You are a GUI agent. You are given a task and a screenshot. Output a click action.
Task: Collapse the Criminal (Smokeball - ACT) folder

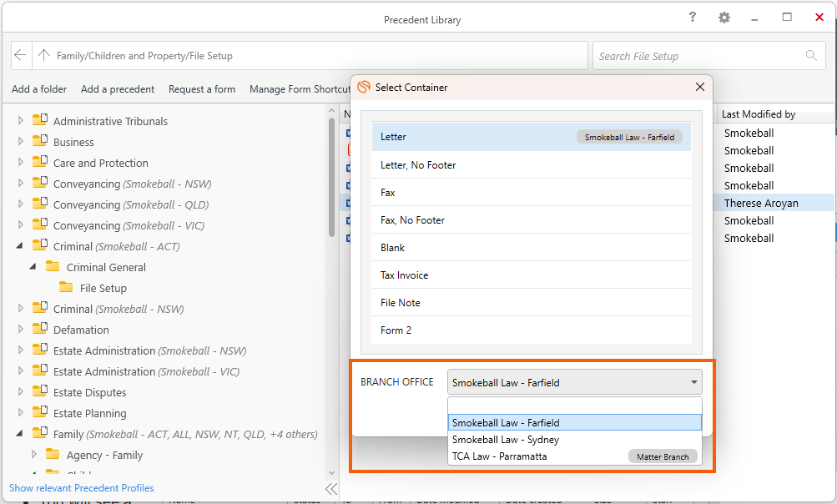pos(20,246)
